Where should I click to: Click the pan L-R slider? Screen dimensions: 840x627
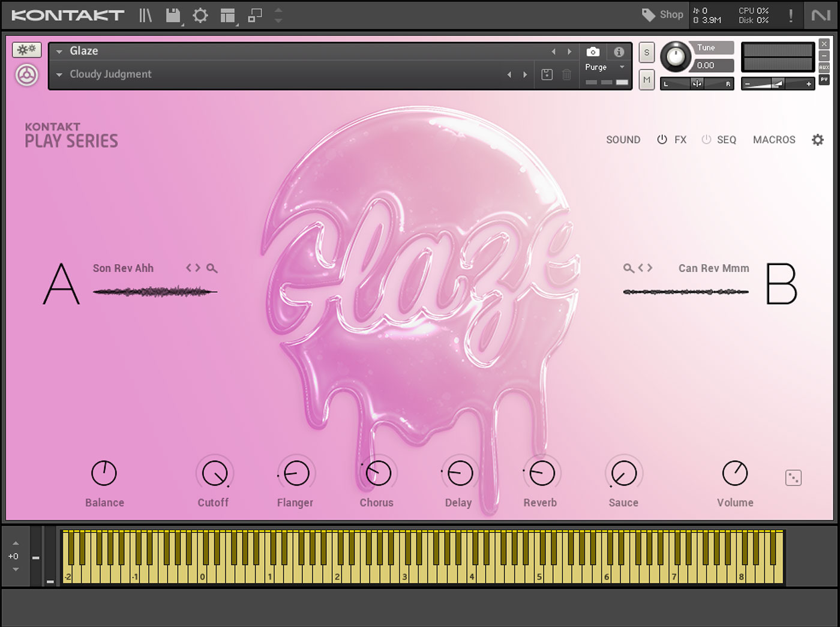coord(697,83)
